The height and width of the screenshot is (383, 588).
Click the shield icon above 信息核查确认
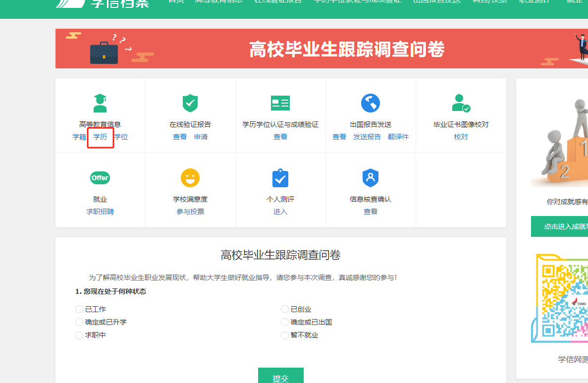(371, 177)
